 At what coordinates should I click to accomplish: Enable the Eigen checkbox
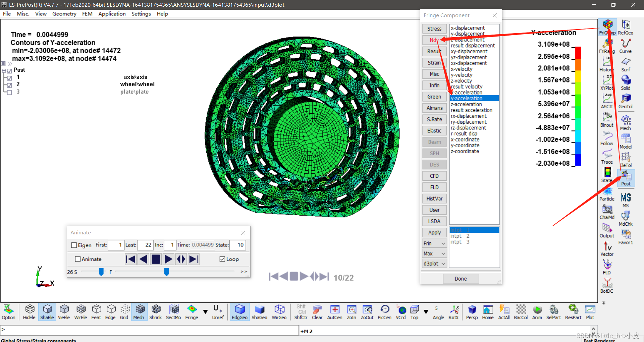click(74, 245)
